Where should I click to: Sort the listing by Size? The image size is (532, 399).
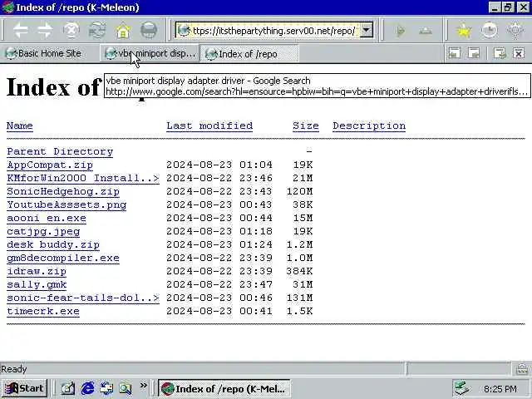[x=305, y=126]
